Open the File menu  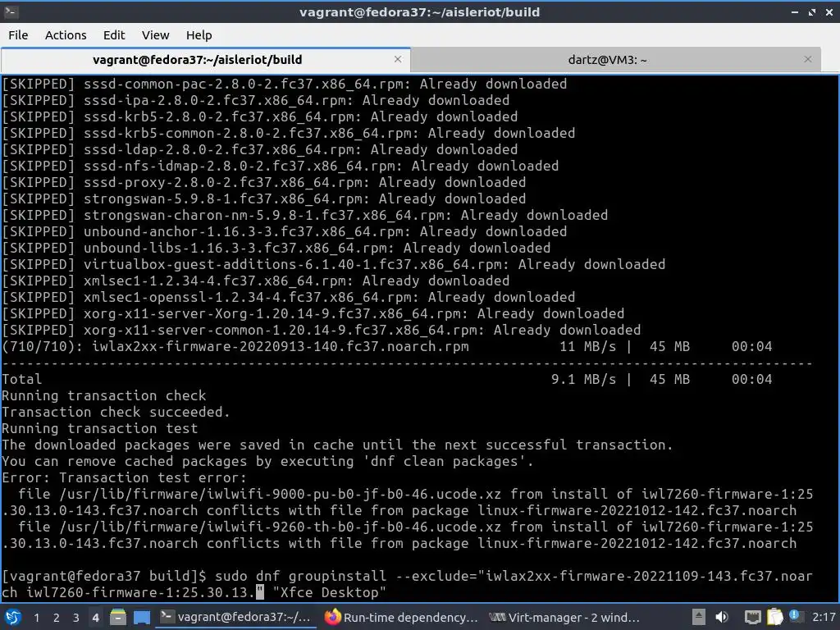tap(18, 34)
